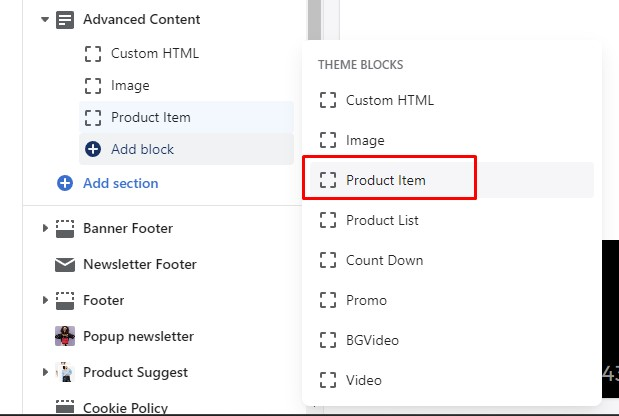This screenshot has height=416, width=619.
Task: Expand the Product Suggest section arrow
Action: coord(45,372)
